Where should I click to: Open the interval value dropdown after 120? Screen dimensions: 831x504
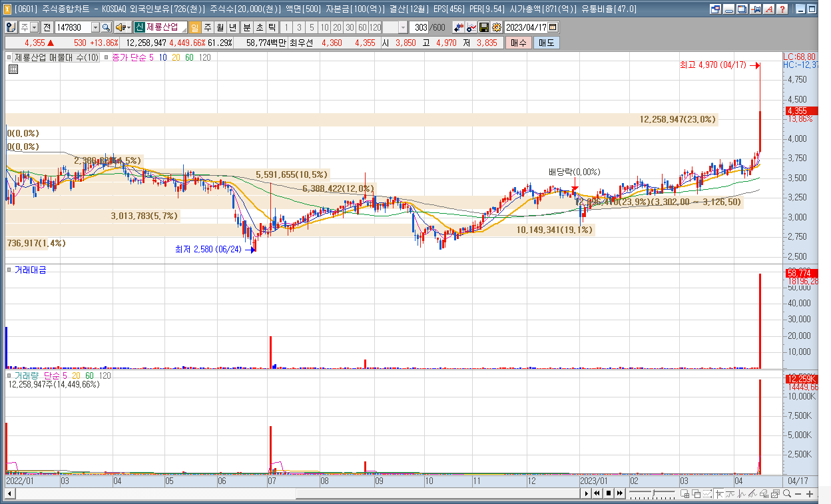[x=404, y=27]
